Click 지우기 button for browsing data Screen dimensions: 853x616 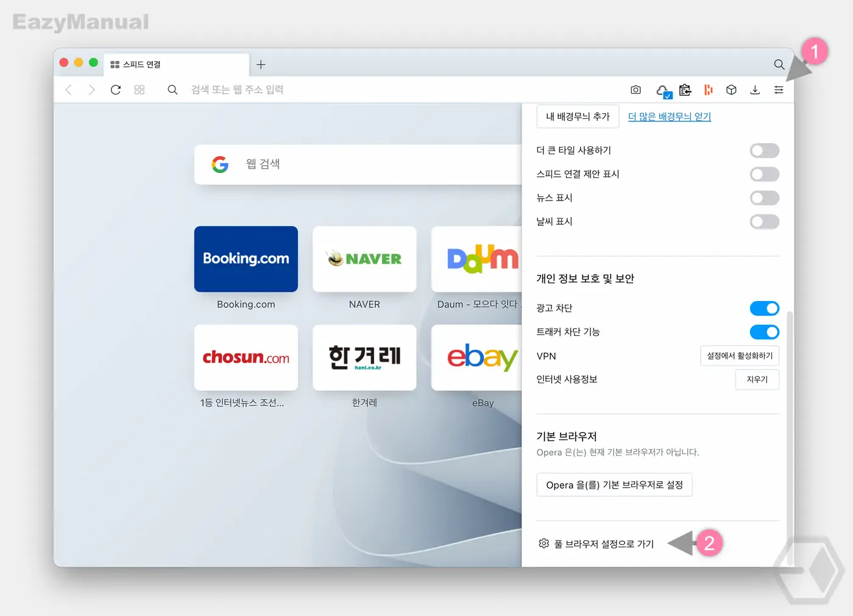tap(757, 379)
